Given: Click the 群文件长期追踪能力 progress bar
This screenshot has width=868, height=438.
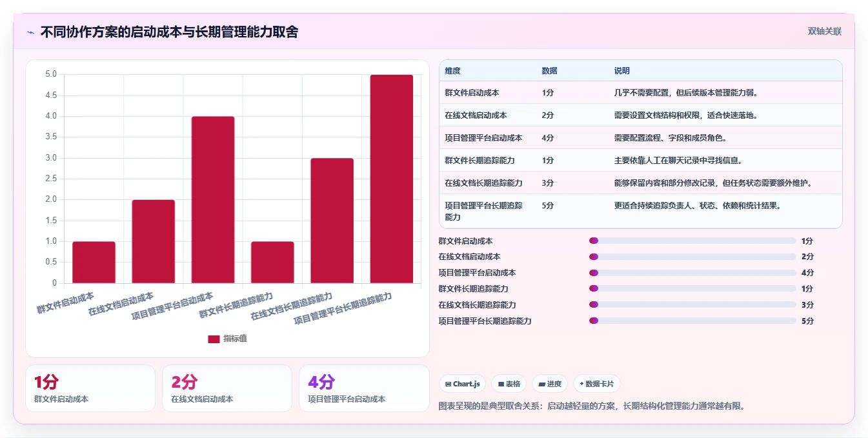Looking at the screenshot, I should click(x=692, y=289).
